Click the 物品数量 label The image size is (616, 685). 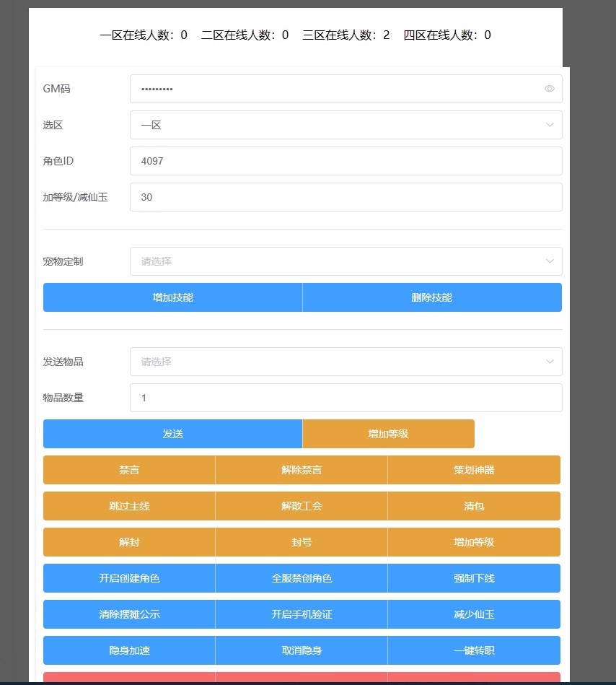click(x=63, y=398)
